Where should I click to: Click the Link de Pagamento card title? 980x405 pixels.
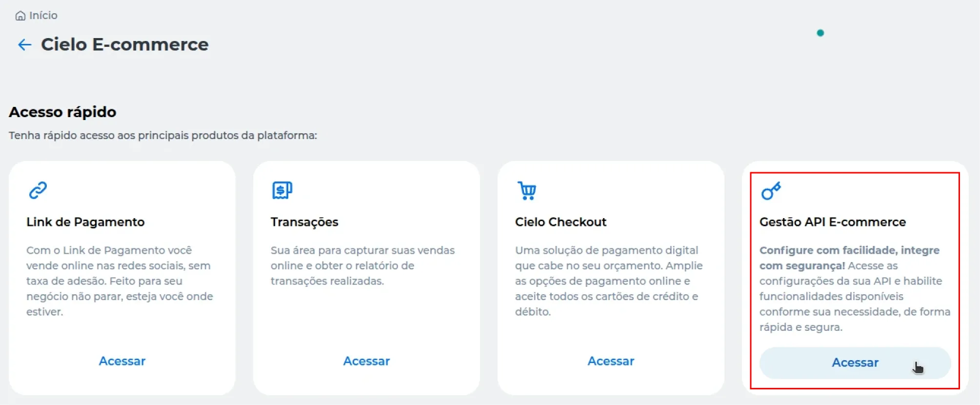tap(85, 222)
